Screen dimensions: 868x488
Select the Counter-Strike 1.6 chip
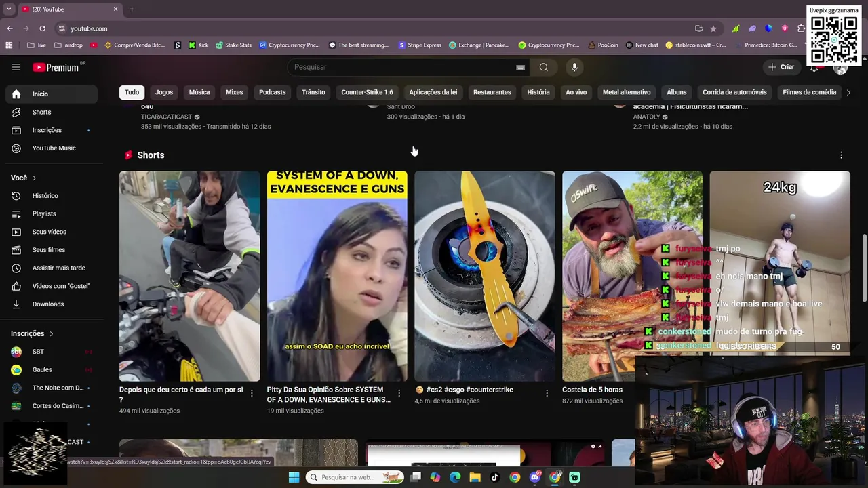click(367, 92)
